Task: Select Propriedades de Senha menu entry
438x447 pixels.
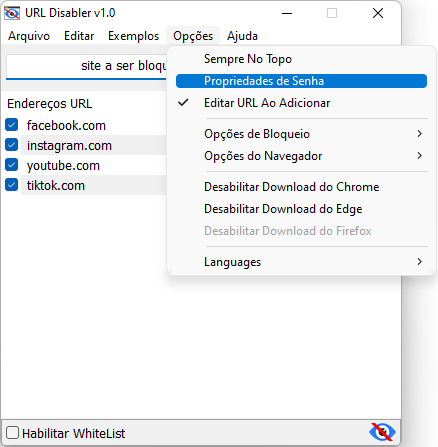Action: point(301,81)
